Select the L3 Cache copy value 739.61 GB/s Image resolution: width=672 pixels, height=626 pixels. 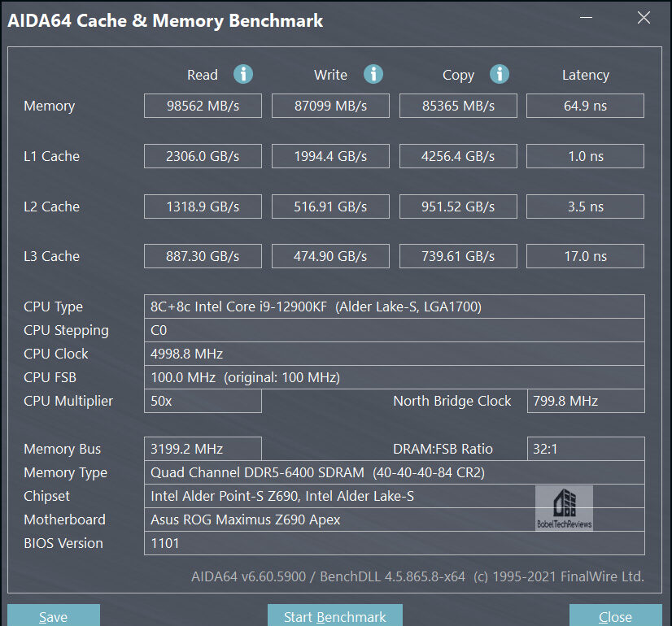[458, 256]
